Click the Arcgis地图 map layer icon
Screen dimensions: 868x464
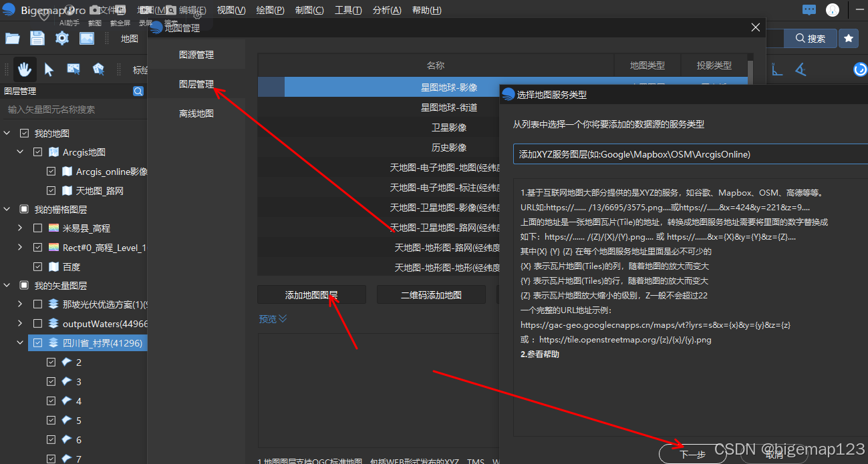(x=54, y=152)
